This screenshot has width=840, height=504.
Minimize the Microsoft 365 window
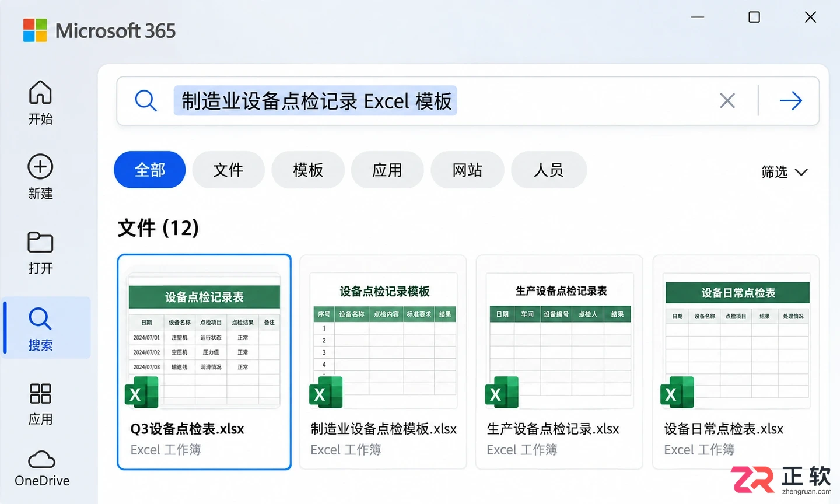coord(698,17)
